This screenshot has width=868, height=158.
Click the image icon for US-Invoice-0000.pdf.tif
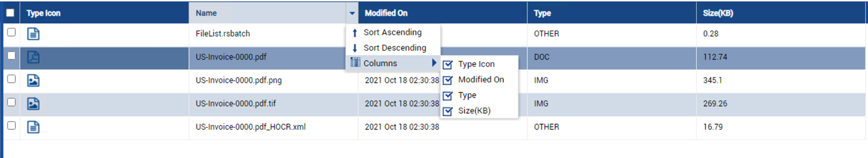pos(33,103)
